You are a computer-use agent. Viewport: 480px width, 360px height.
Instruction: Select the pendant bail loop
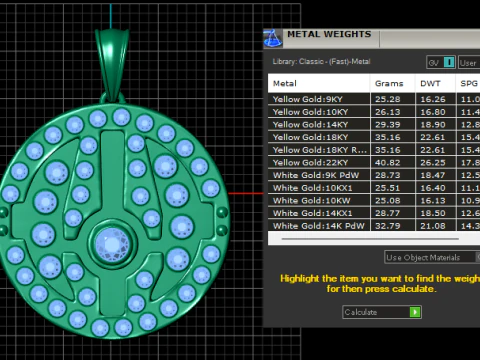click(112, 65)
